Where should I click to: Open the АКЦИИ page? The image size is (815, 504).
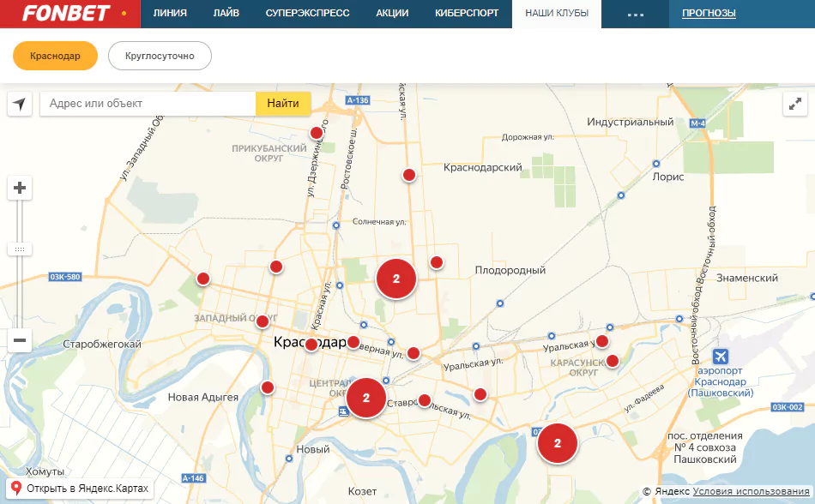(392, 13)
